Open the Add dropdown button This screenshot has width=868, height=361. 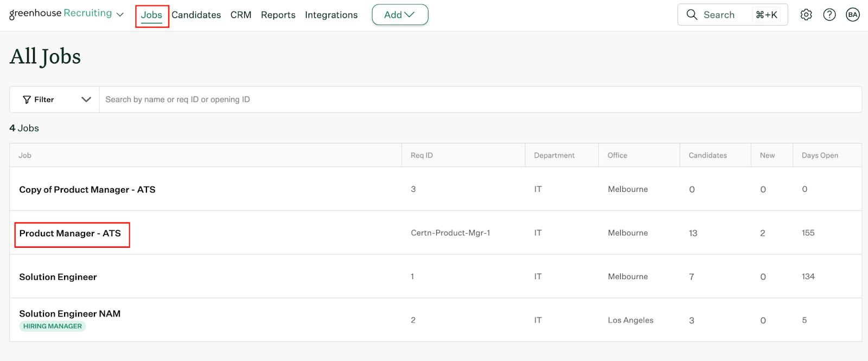(x=400, y=15)
